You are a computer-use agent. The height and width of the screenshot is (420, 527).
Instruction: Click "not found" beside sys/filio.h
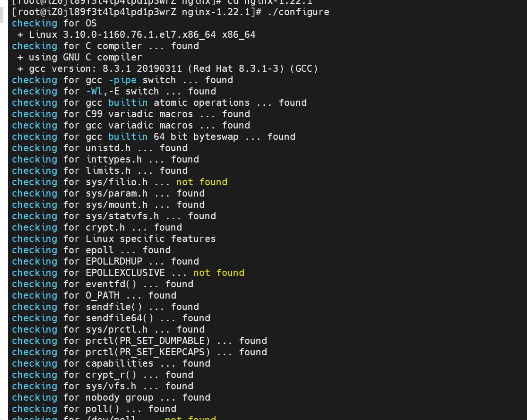[202, 182]
